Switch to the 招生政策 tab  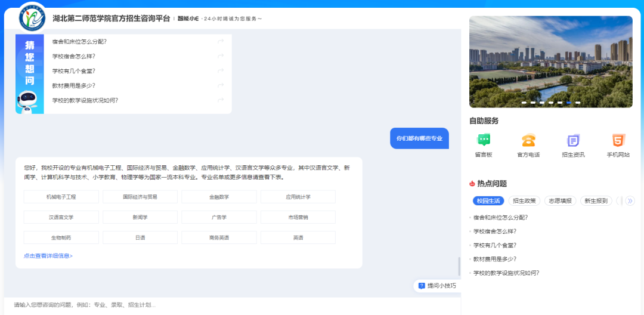(x=525, y=201)
